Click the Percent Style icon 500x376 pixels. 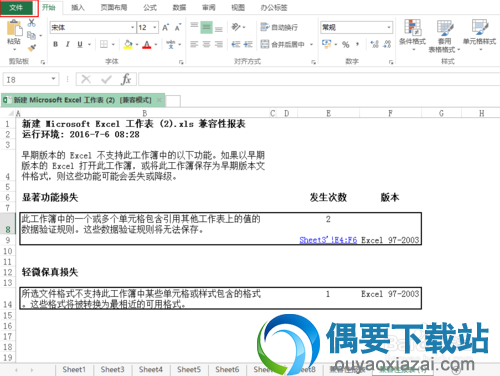346,44
